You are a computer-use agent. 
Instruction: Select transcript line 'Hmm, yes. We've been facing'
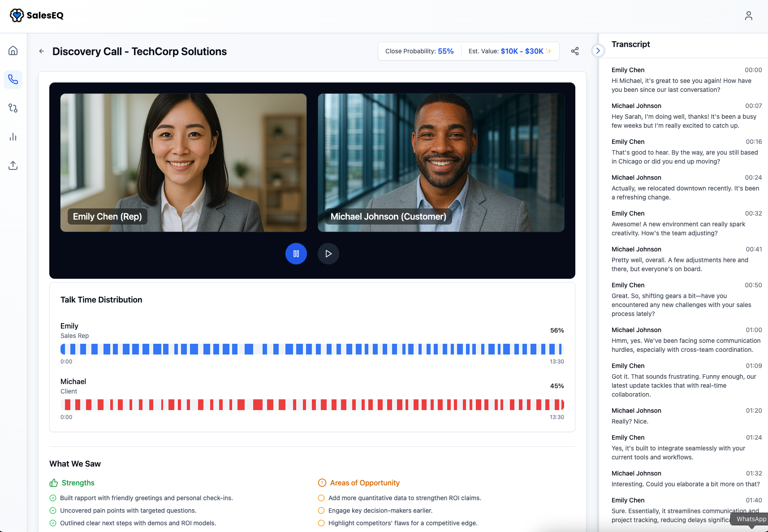click(686, 345)
